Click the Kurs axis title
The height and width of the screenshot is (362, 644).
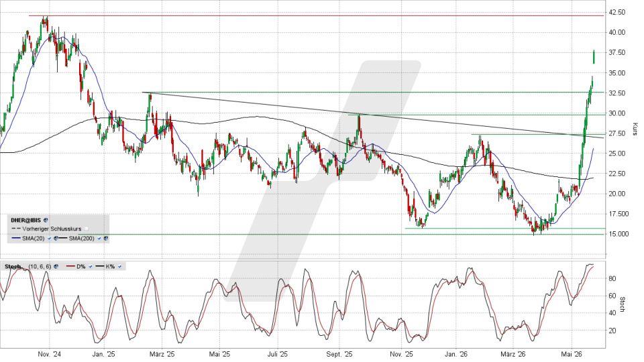click(635, 129)
